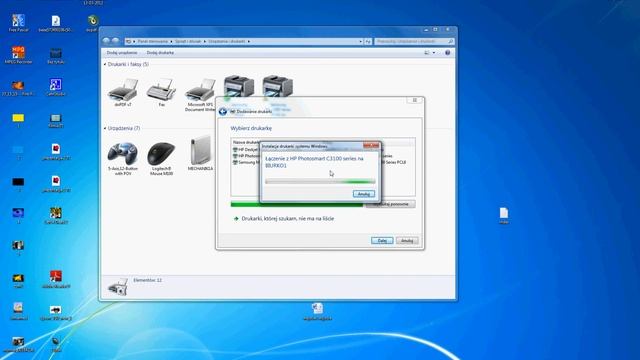This screenshot has height=360, width=640.
Task: Click Dodaj urządzenie in the toolbar
Action: click(x=122, y=53)
